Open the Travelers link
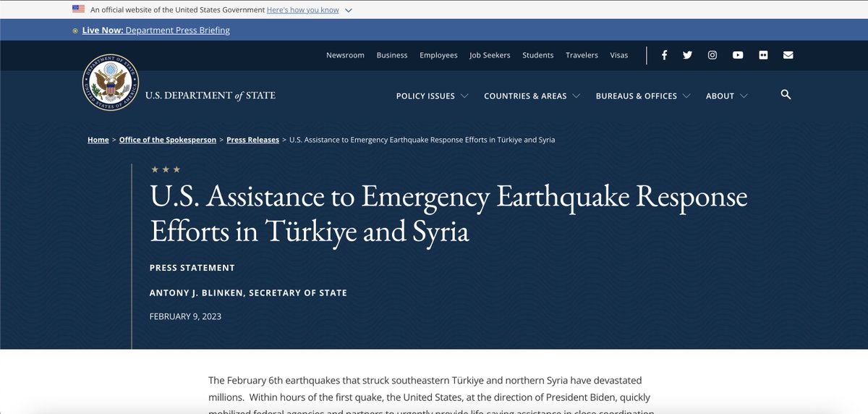 [x=582, y=55]
